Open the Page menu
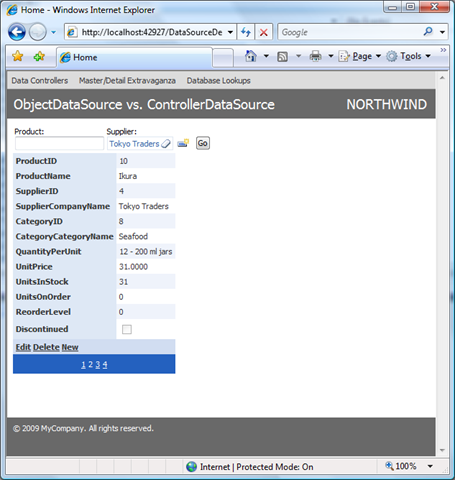455x480 pixels. (359, 56)
